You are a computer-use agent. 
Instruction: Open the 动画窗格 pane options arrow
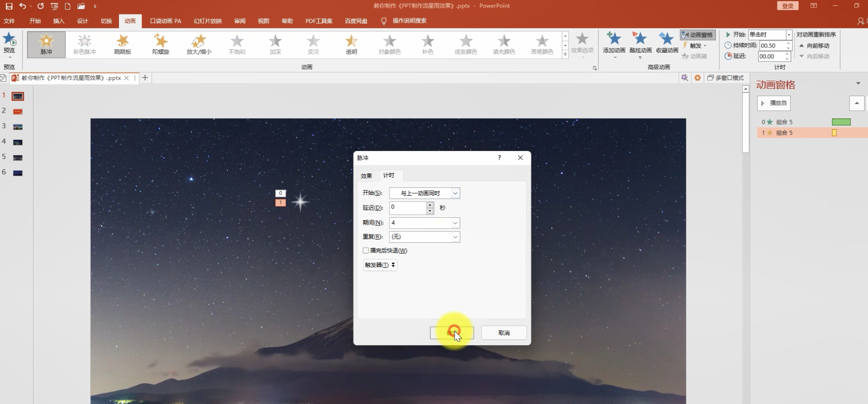pos(858,83)
